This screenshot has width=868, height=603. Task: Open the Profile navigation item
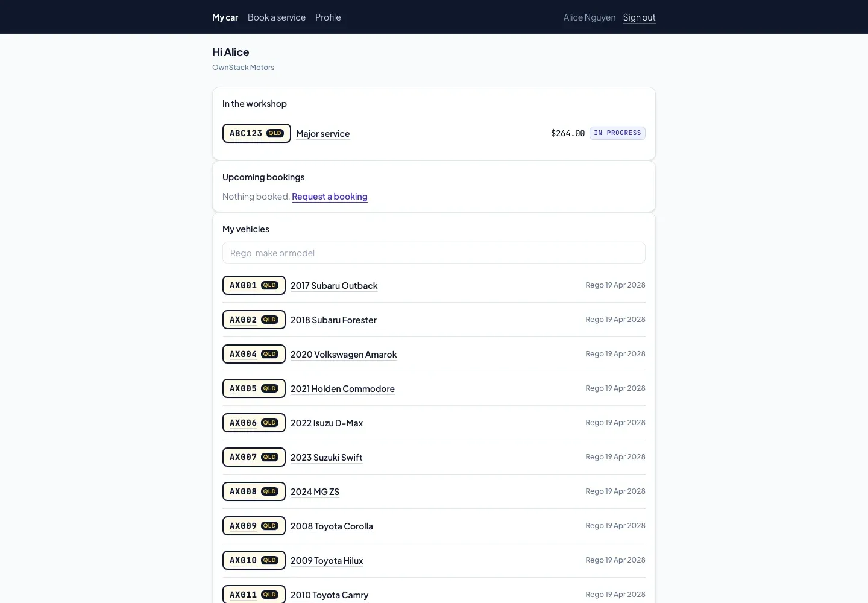(328, 17)
